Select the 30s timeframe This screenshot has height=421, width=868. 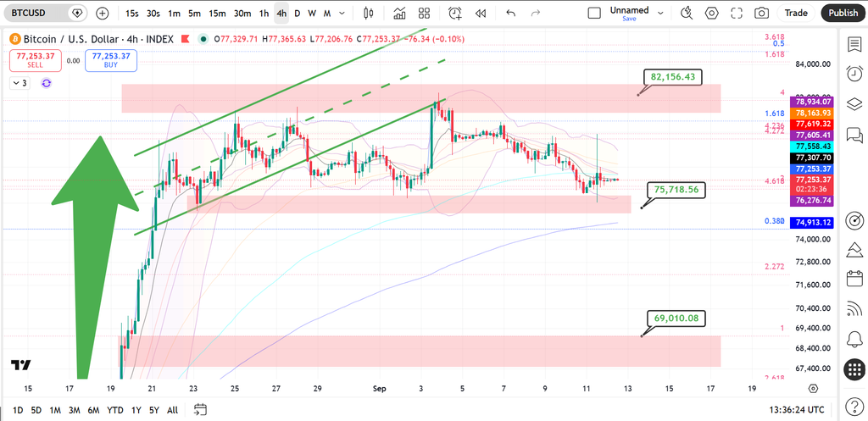click(153, 13)
